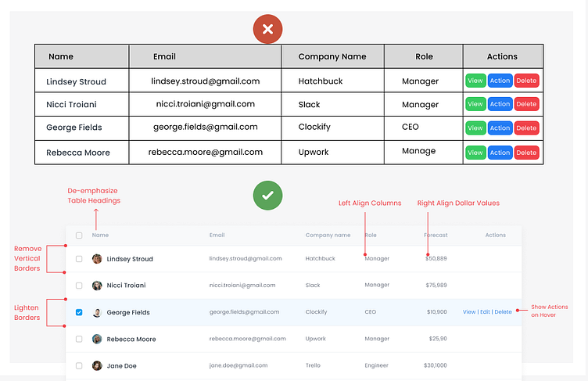Check the Lindsey Stroud row checkbox

click(79, 259)
